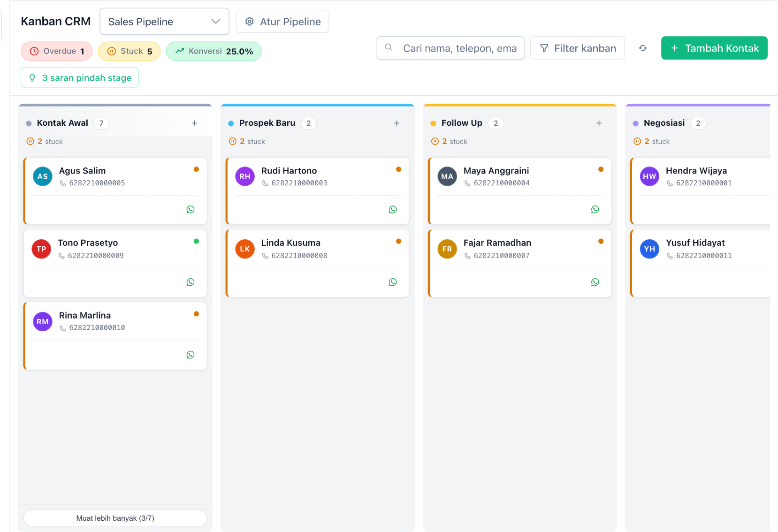Load more with Muat lebih banyak (3/7)
This screenshot has width=778, height=532.
coord(115,518)
